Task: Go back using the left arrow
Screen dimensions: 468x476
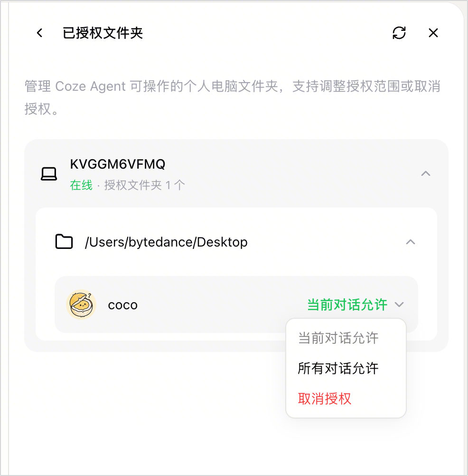Action: [40, 33]
